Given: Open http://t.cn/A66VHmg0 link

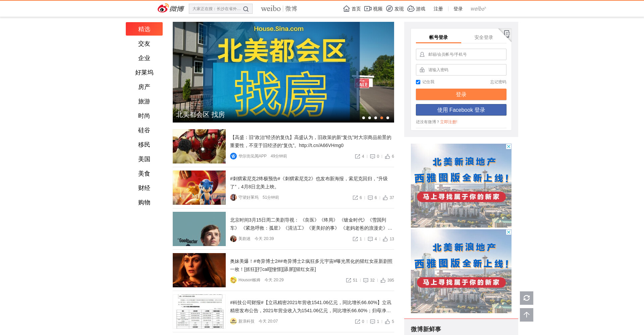Looking at the screenshot, I should tap(321, 145).
